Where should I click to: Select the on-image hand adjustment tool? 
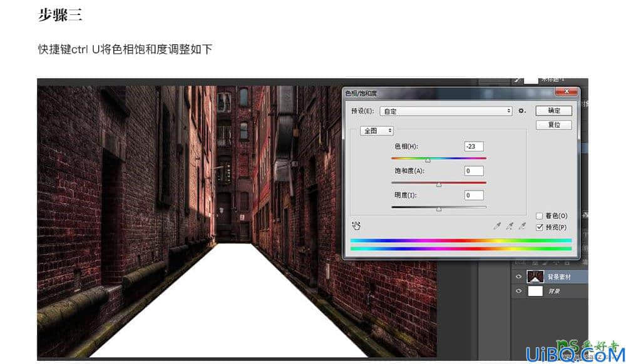click(356, 226)
